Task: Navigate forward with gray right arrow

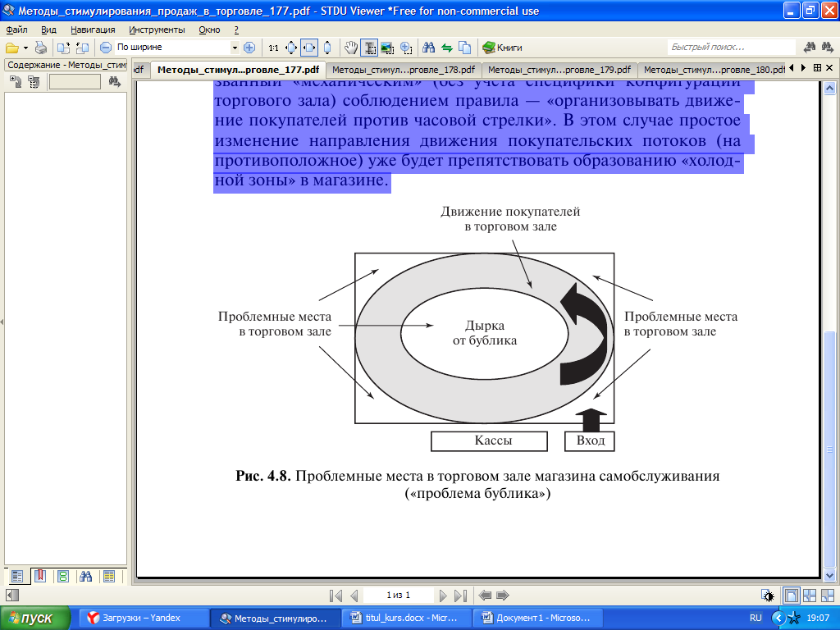Action: coord(503,596)
